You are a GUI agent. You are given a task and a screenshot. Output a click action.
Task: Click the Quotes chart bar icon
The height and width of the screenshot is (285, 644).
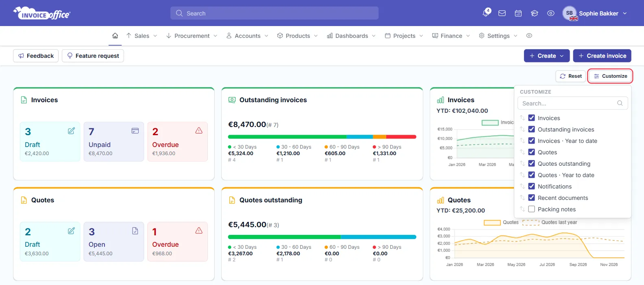pos(440,200)
